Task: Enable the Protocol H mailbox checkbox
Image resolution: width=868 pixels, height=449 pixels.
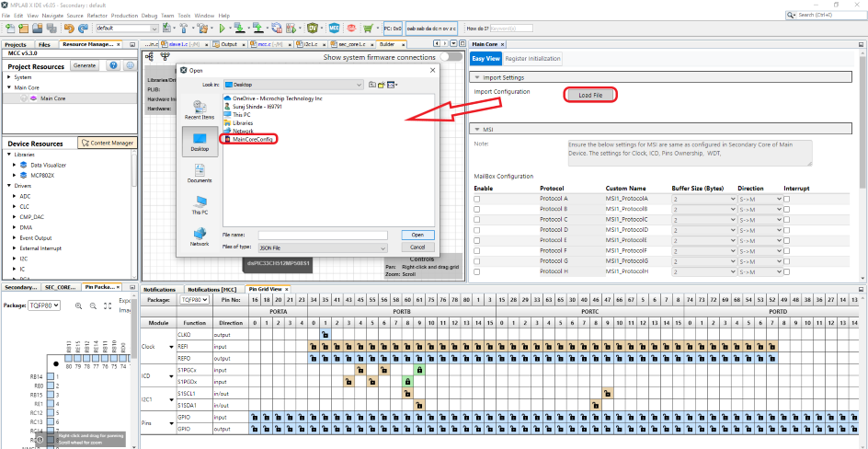Action: (x=476, y=271)
